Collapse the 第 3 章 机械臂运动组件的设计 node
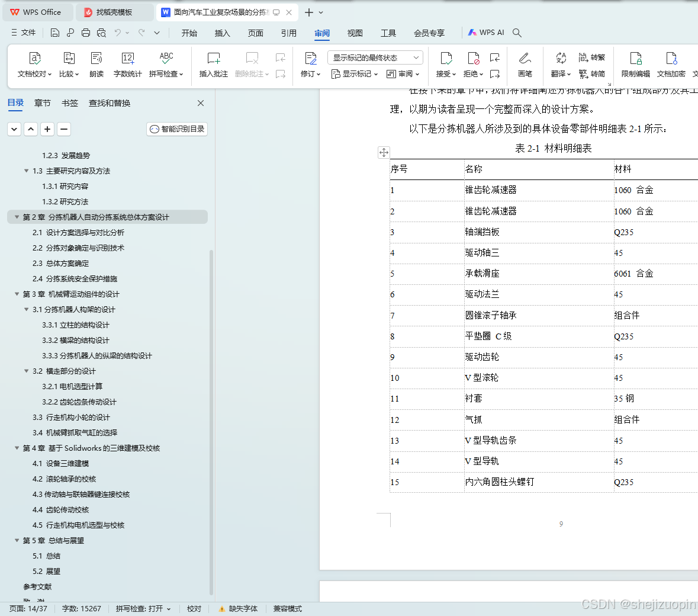698x616 pixels. point(17,294)
